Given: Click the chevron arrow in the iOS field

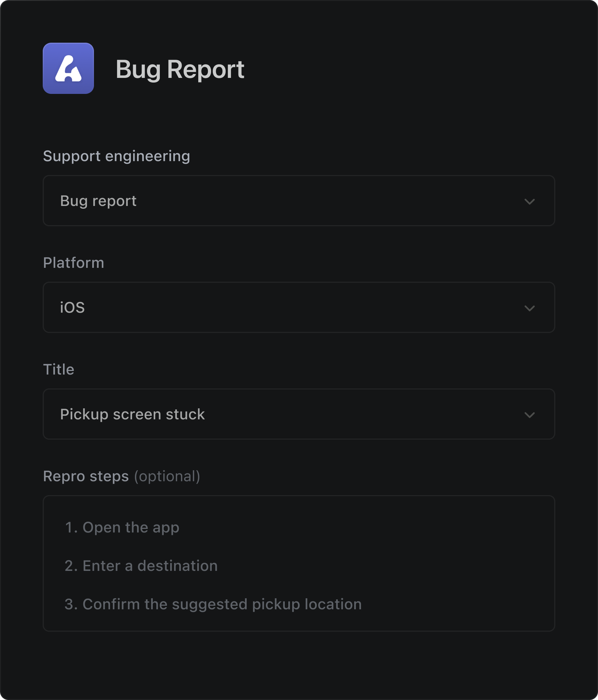Looking at the screenshot, I should click(x=529, y=308).
